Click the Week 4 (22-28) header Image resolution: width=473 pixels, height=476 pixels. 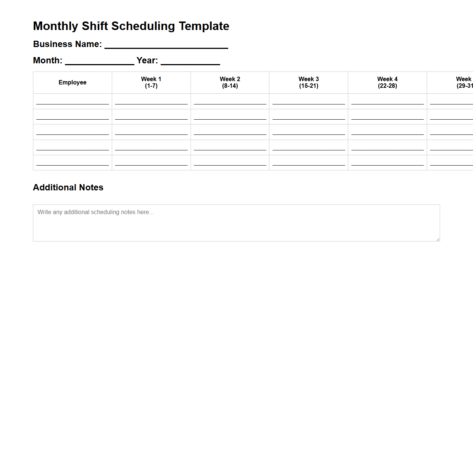[x=387, y=82]
